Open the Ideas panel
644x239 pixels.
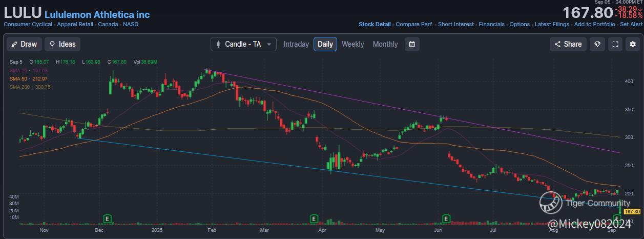[x=63, y=44]
